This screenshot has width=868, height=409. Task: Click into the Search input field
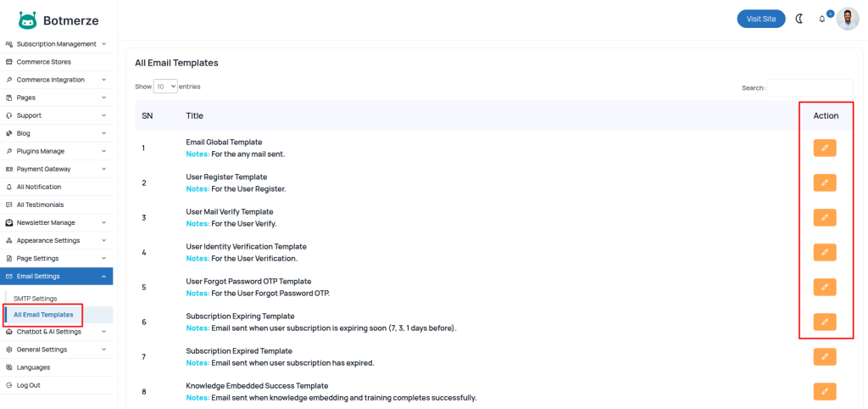click(810, 87)
